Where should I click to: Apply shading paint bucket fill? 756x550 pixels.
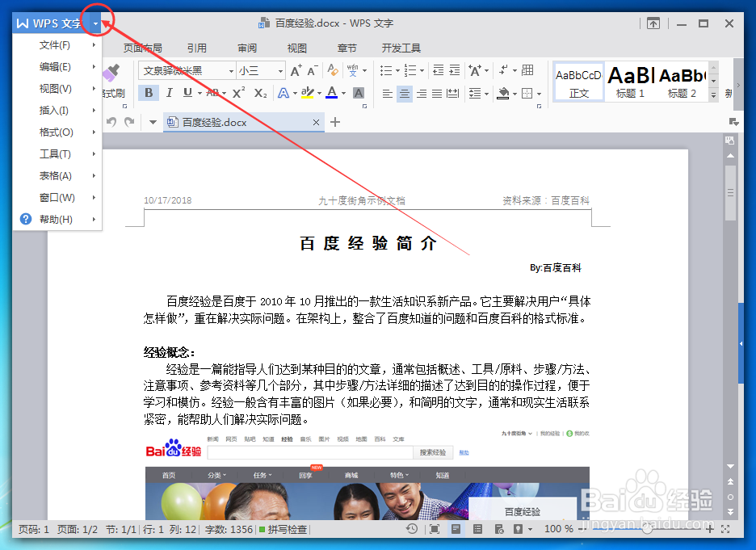tap(503, 93)
